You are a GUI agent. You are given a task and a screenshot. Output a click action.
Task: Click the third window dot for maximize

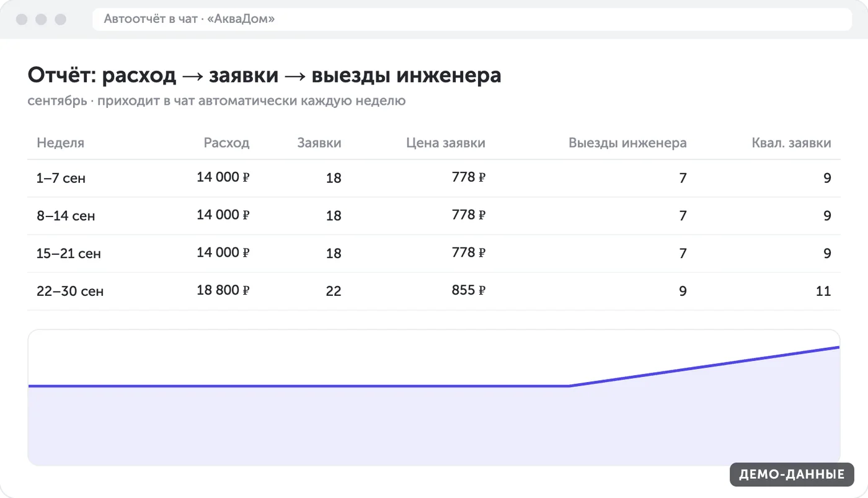(60, 19)
